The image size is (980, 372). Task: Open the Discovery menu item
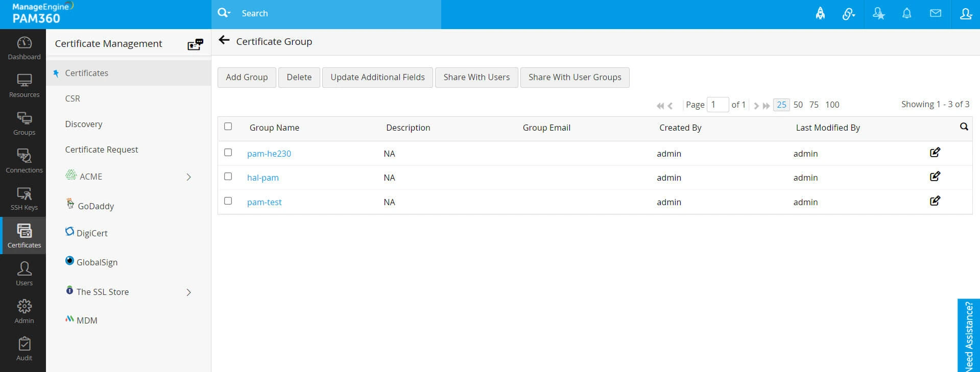84,124
